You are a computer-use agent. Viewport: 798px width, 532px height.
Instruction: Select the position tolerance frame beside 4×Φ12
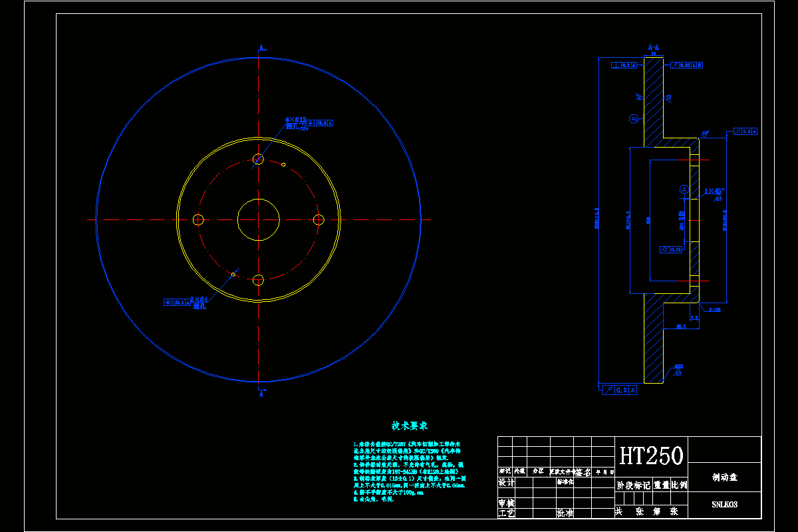(x=321, y=123)
